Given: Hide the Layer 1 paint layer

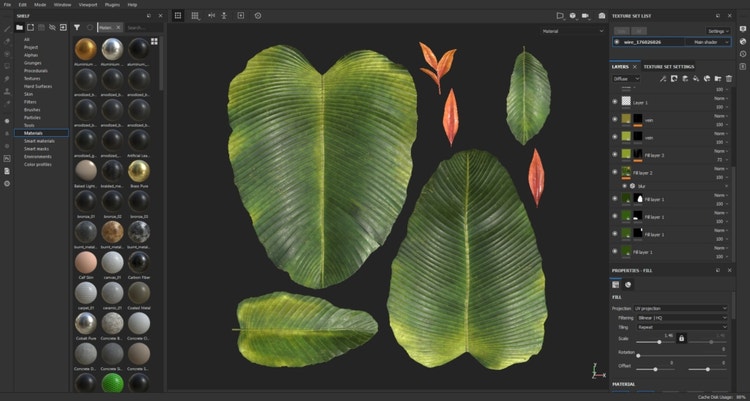Looking at the screenshot, I should [615, 101].
